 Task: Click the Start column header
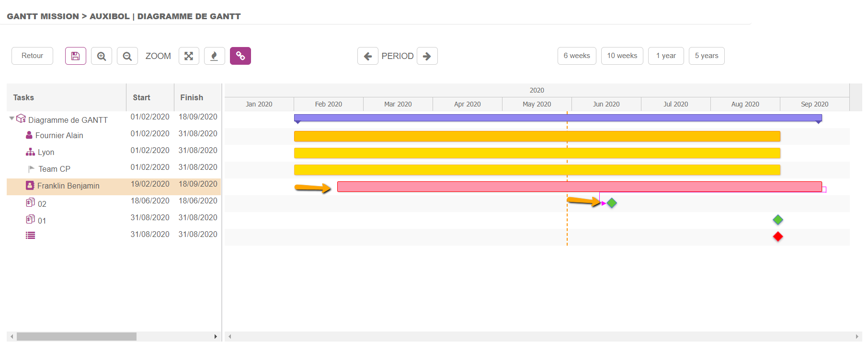pyautogui.click(x=141, y=98)
